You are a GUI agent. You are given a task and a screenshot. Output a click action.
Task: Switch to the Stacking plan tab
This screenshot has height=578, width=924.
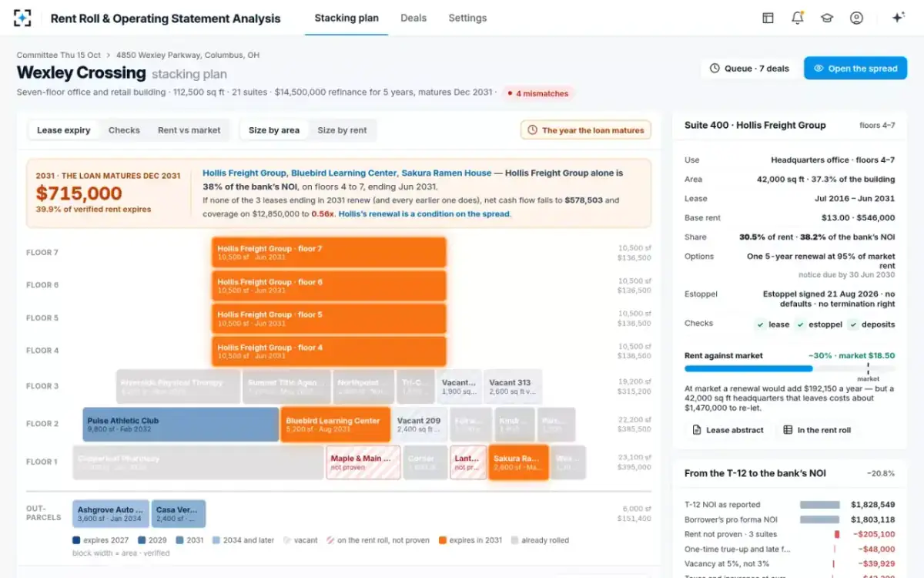click(346, 18)
